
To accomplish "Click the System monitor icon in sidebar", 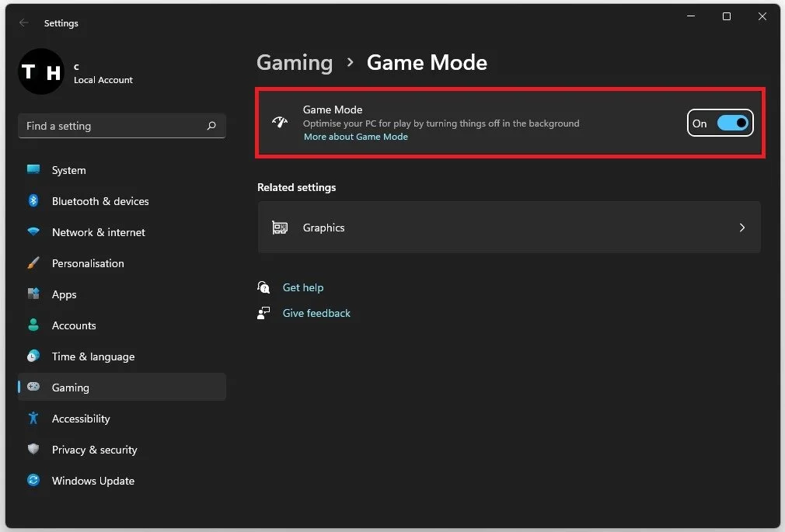I will point(33,169).
